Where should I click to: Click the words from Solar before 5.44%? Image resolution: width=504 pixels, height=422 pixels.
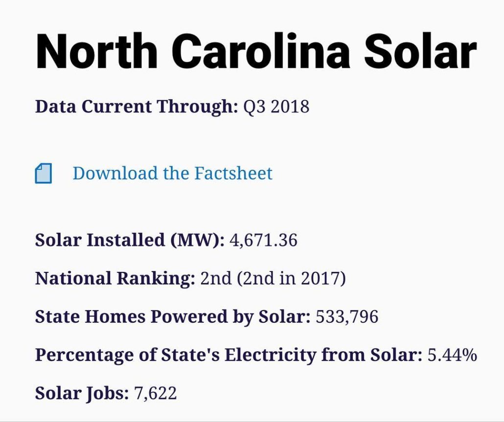[372, 355]
